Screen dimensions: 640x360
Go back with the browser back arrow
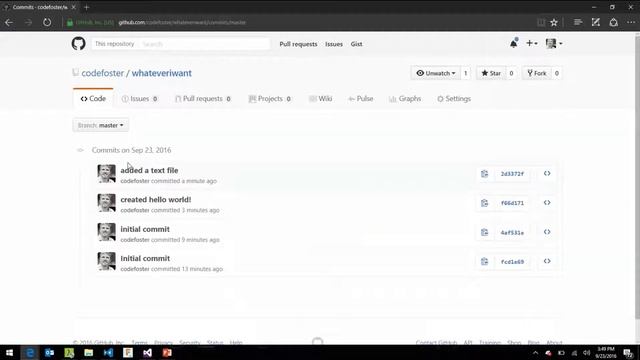[9, 22]
